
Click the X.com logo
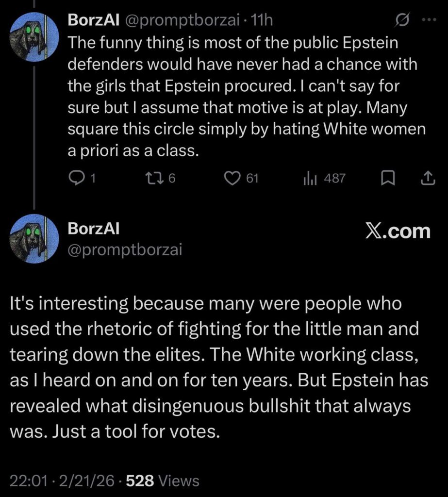pyautogui.click(x=398, y=232)
